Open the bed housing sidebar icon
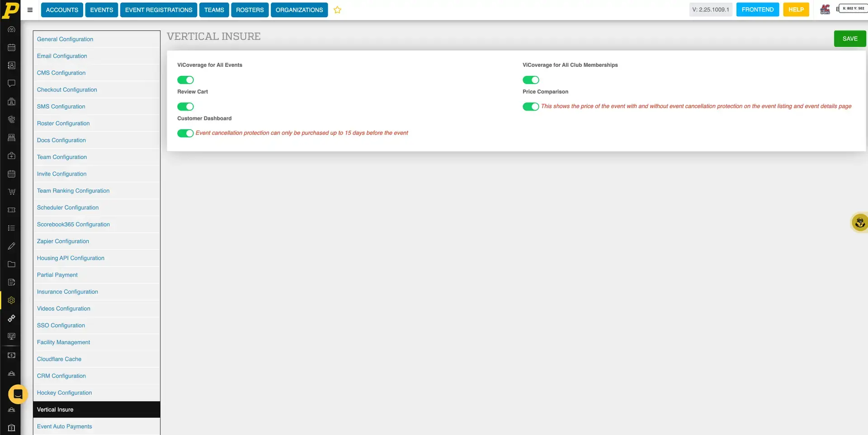 (x=11, y=138)
